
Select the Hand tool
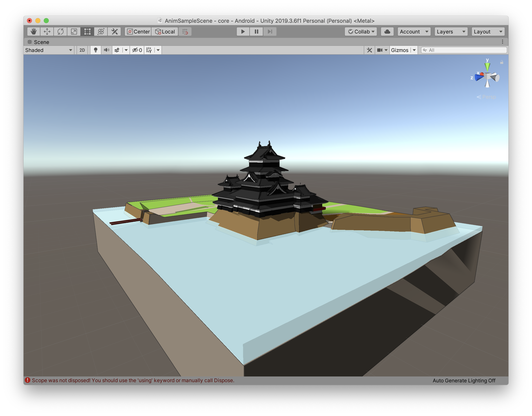(x=34, y=32)
